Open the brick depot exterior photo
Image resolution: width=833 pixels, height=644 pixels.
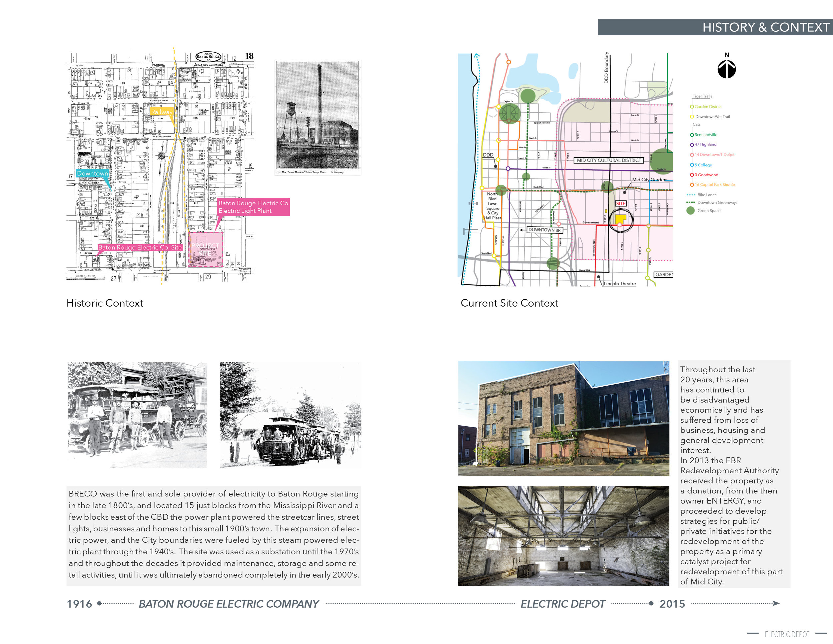coord(563,418)
